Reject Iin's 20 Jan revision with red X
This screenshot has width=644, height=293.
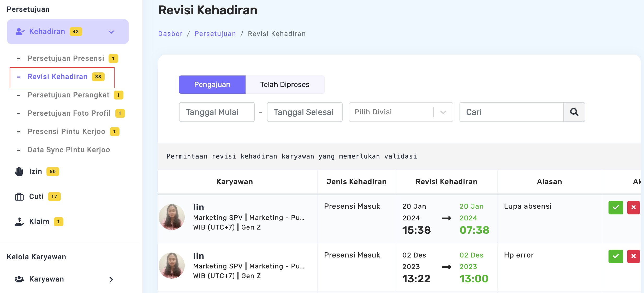633,208
